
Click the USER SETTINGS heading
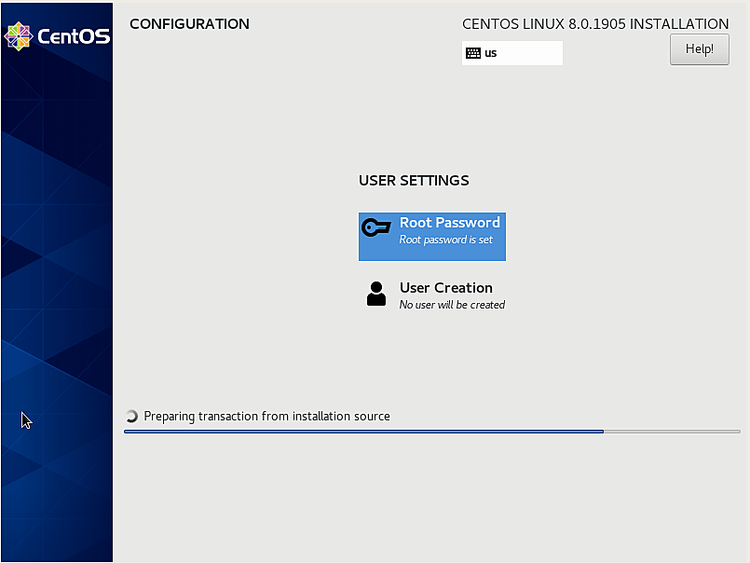(x=414, y=180)
